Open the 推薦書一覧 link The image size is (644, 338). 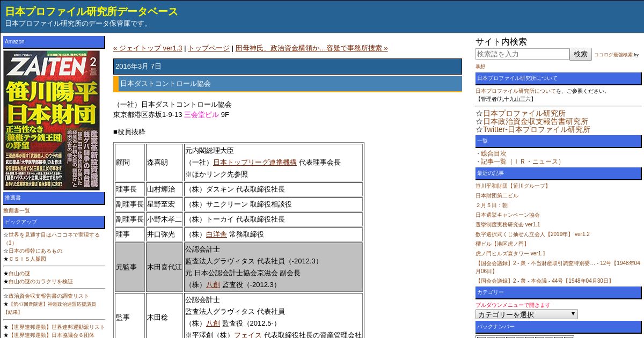point(17,211)
